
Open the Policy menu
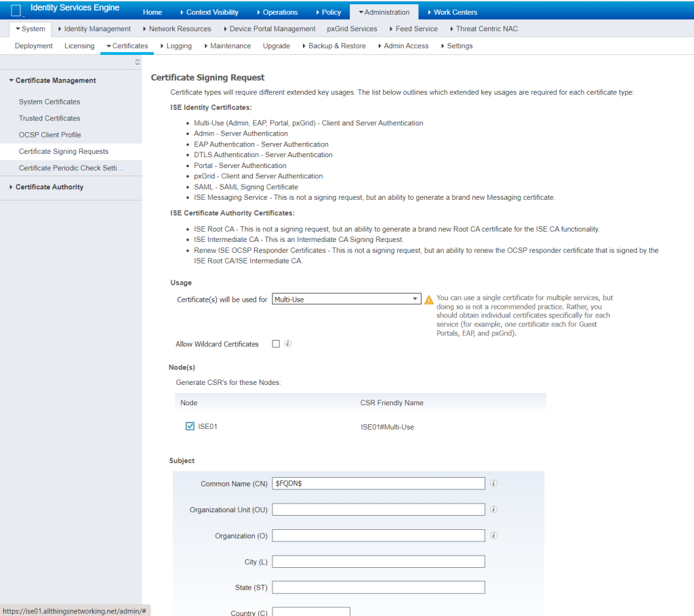click(x=329, y=12)
